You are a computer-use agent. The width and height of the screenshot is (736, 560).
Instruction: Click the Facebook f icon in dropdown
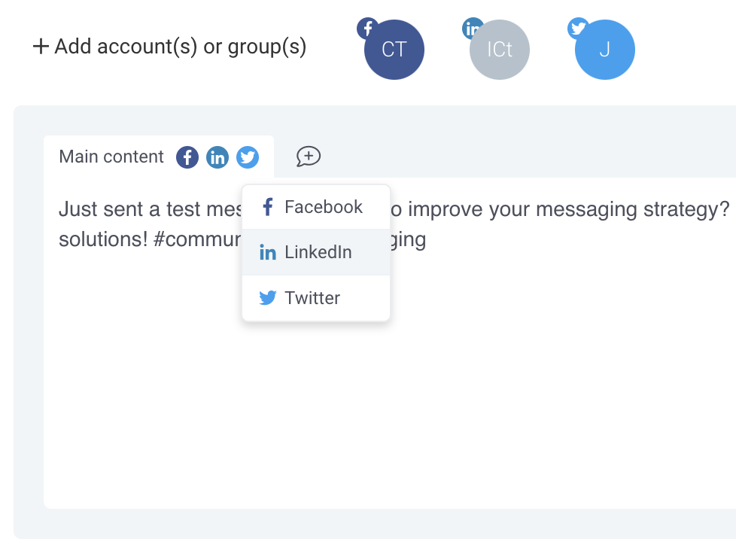[x=268, y=207]
